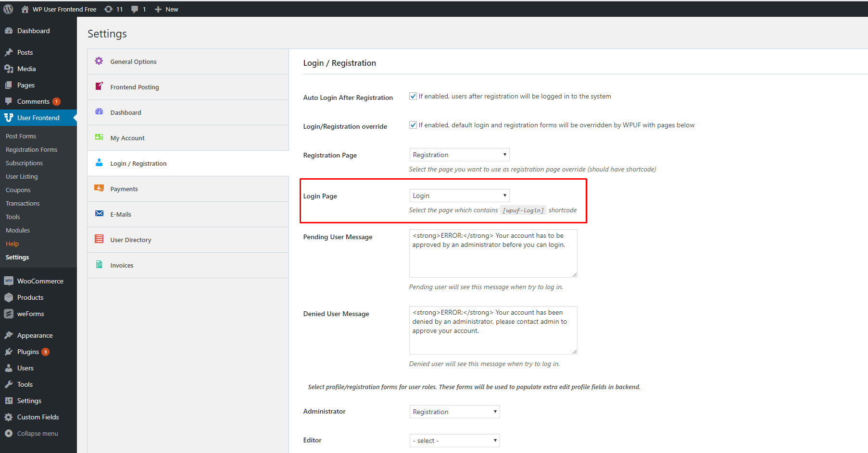The width and height of the screenshot is (868, 453).
Task: Open Tools under User Frontend submenu
Action: (x=13, y=217)
